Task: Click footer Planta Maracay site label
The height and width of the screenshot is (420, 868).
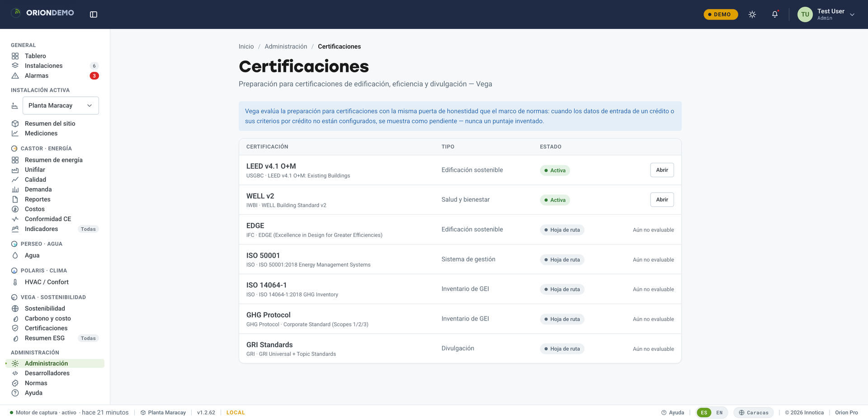Action: (x=163, y=413)
